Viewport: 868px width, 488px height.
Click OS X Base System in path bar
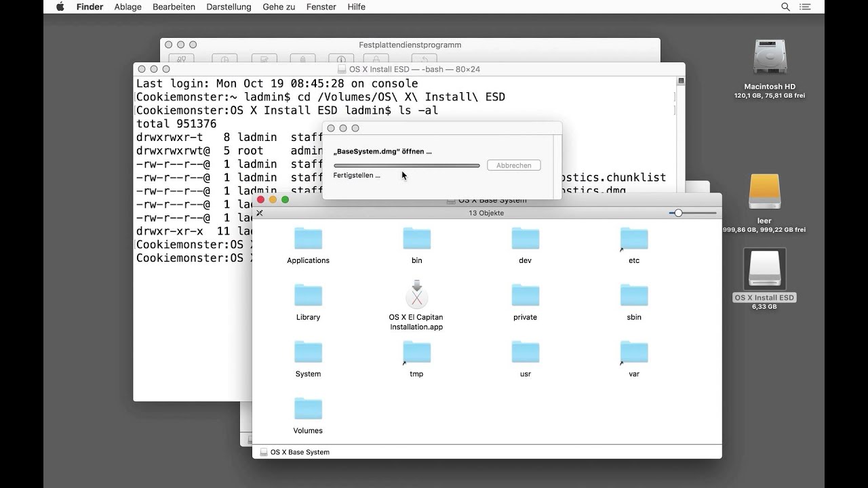[x=294, y=452]
